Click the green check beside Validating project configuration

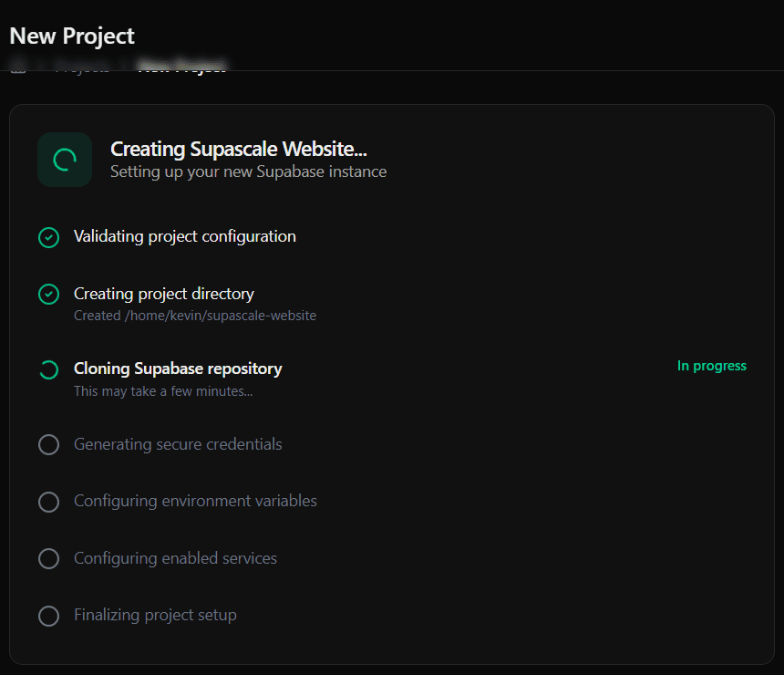48,237
